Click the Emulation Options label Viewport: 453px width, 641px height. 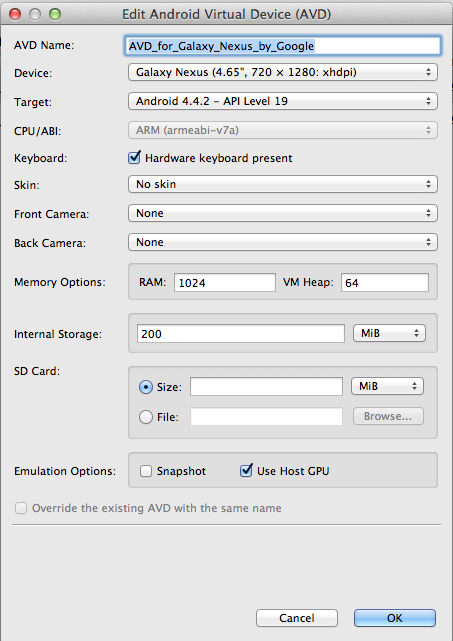(x=65, y=471)
